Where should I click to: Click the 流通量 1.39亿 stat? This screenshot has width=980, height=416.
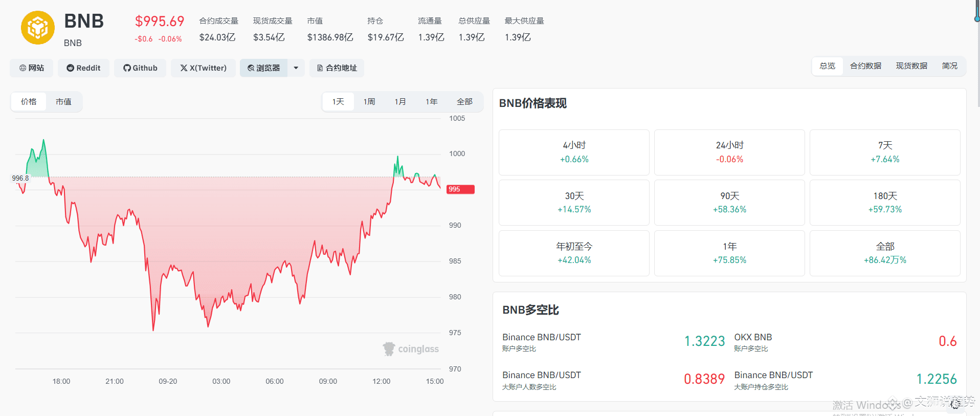[431, 29]
